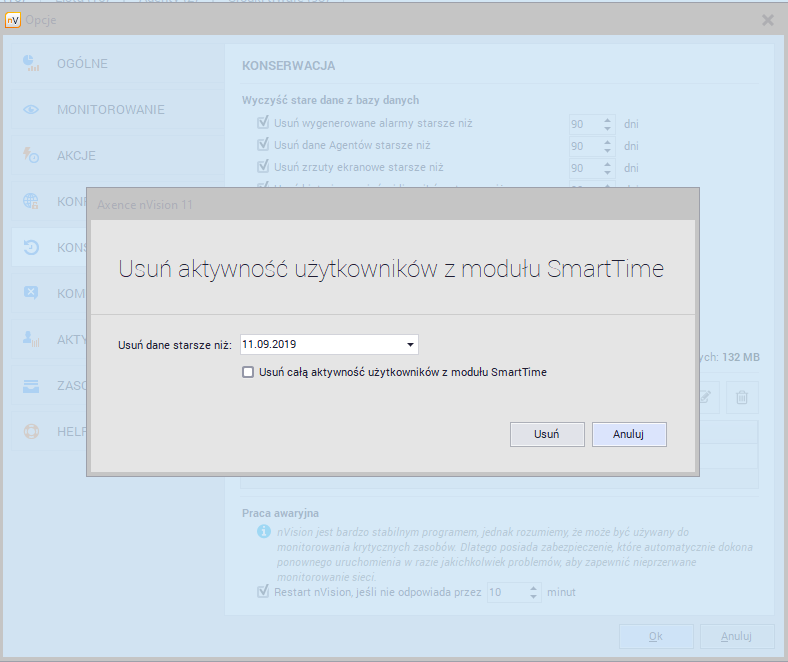Screen dimensions: 788x662
Task: Select the OGÓLNE settings tab
Action: click(82, 64)
